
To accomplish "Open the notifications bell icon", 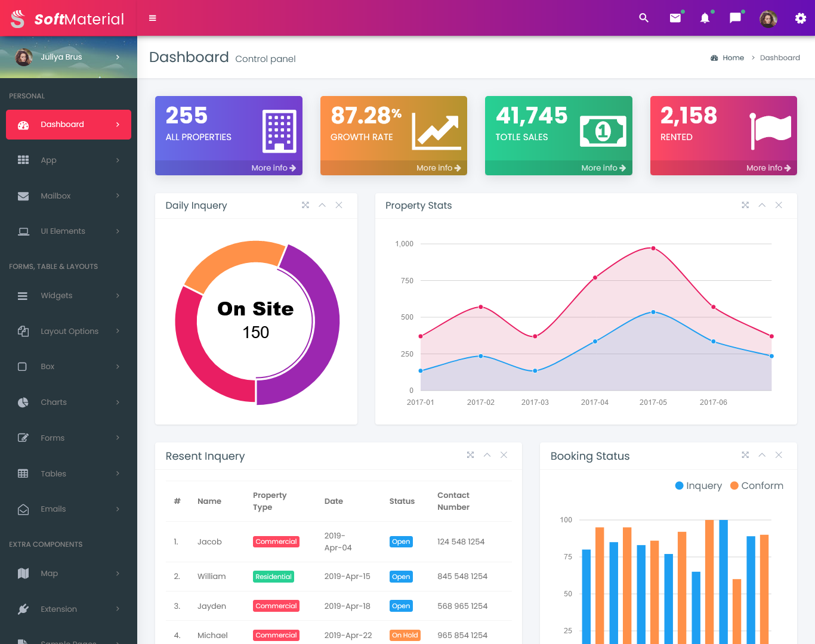I will click(705, 18).
